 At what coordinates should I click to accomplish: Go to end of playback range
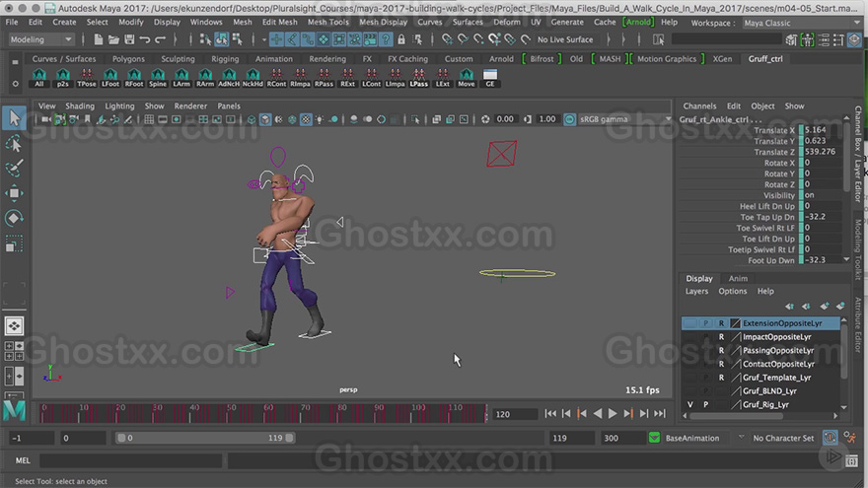[659, 413]
